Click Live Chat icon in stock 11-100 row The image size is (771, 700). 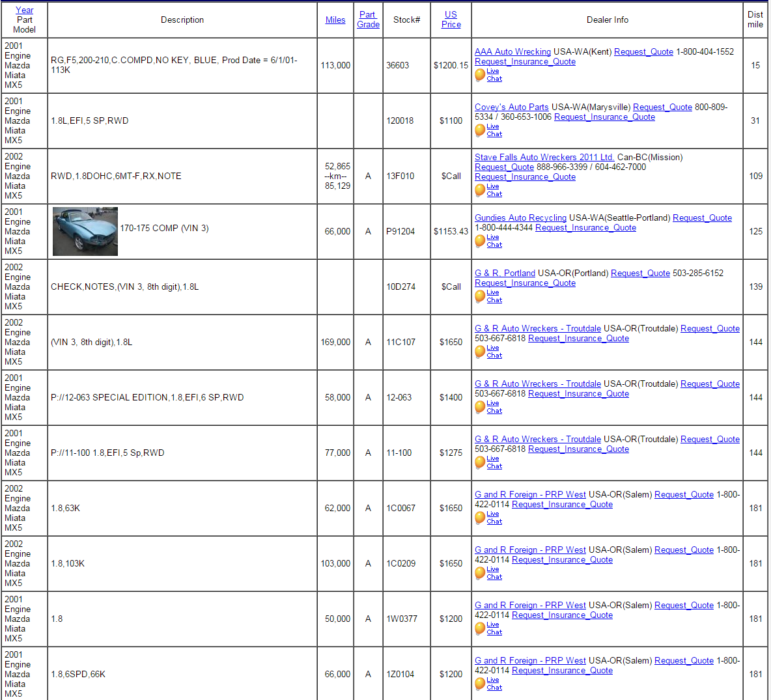(x=480, y=462)
